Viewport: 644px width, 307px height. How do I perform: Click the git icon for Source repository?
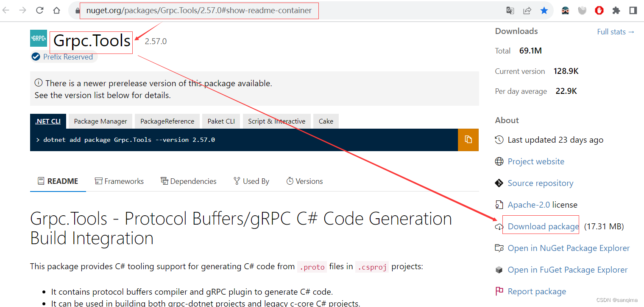[499, 183]
